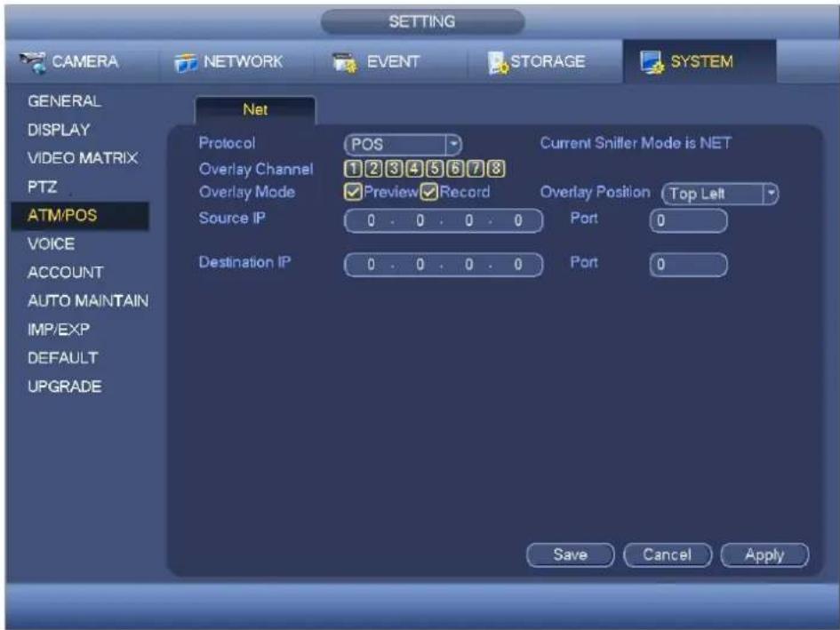Click the STORAGE icon in top bar
Screen dimensions: 840x630
[x=498, y=62]
